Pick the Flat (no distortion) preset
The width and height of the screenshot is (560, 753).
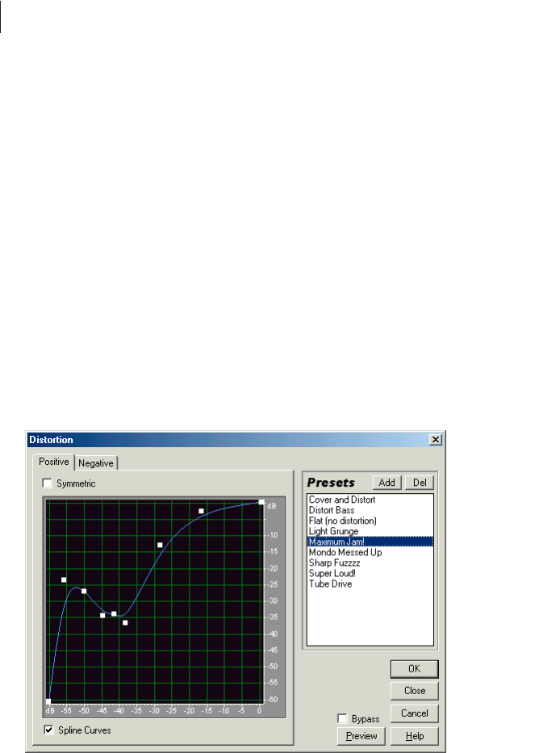(342, 521)
